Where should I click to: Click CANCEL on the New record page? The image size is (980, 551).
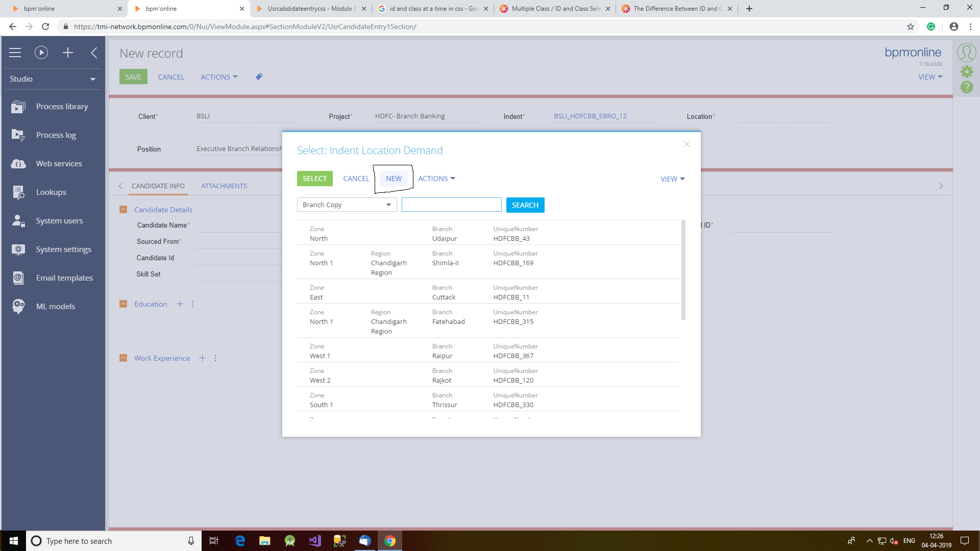[x=171, y=77]
